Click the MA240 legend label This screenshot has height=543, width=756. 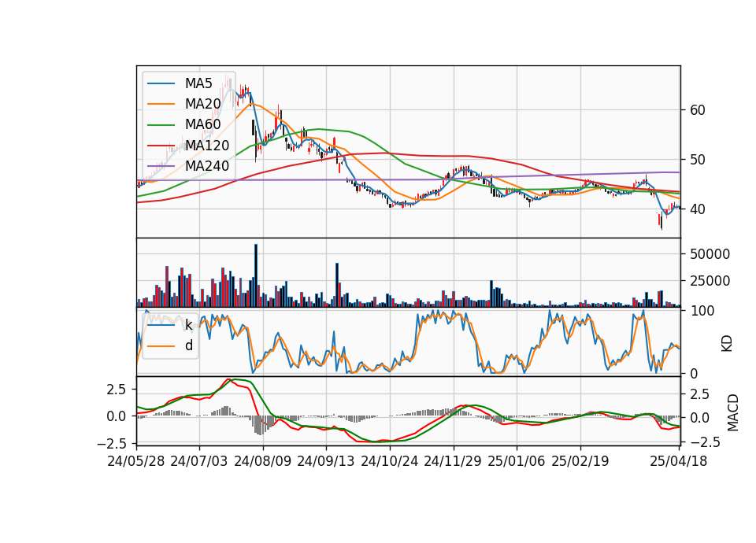[x=207, y=166]
